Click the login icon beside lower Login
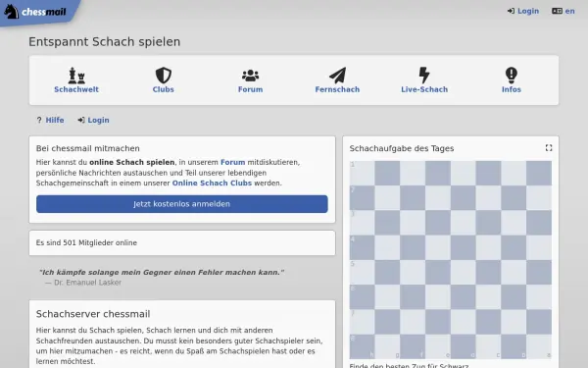 point(81,120)
